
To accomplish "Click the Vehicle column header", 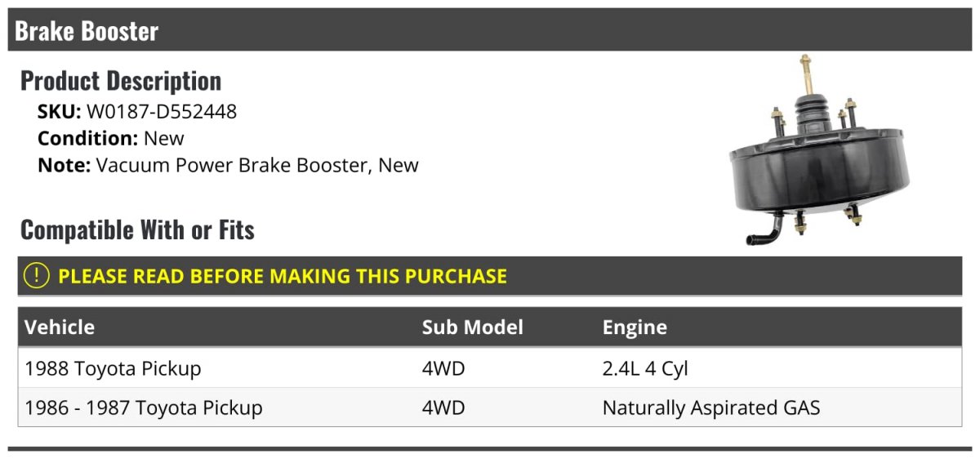I will coord(60,328).
